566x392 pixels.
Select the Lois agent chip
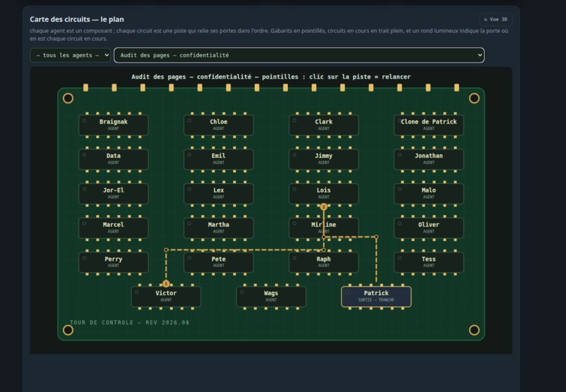(x=324, y=193)
